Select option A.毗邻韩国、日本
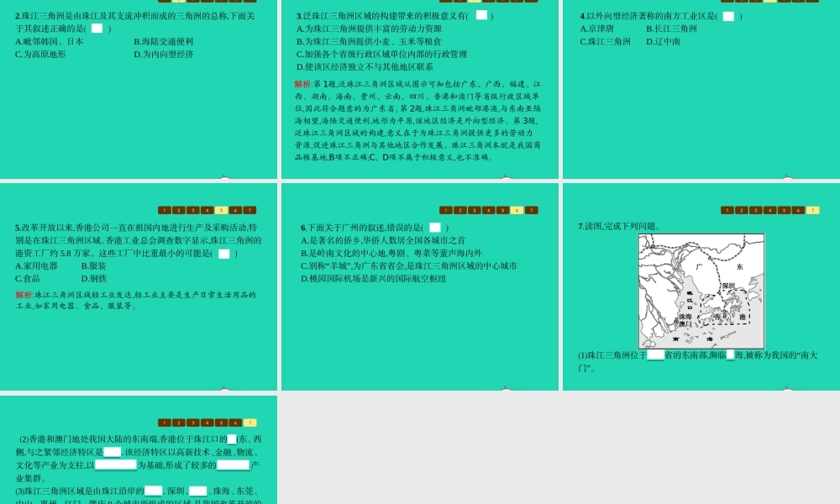 tap(50, 42)
